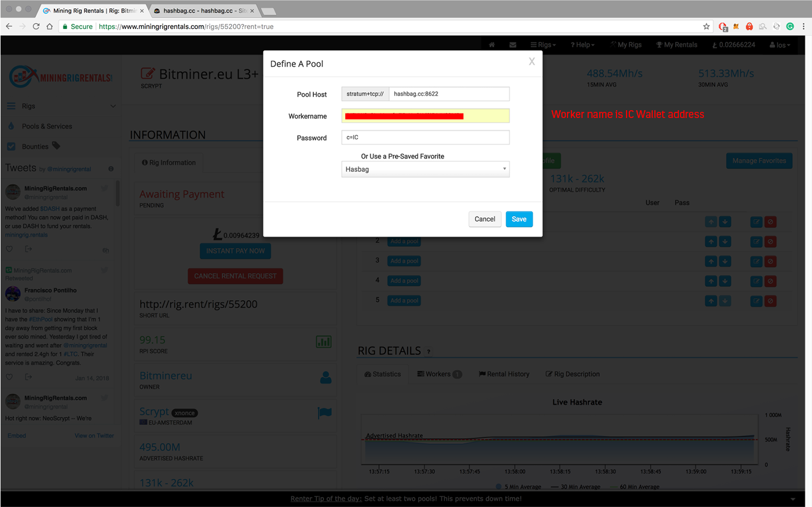Click the owner user icon beside Bitminereu
The height and width of the screenshot is (507, 812).
(x=326, y=377)
